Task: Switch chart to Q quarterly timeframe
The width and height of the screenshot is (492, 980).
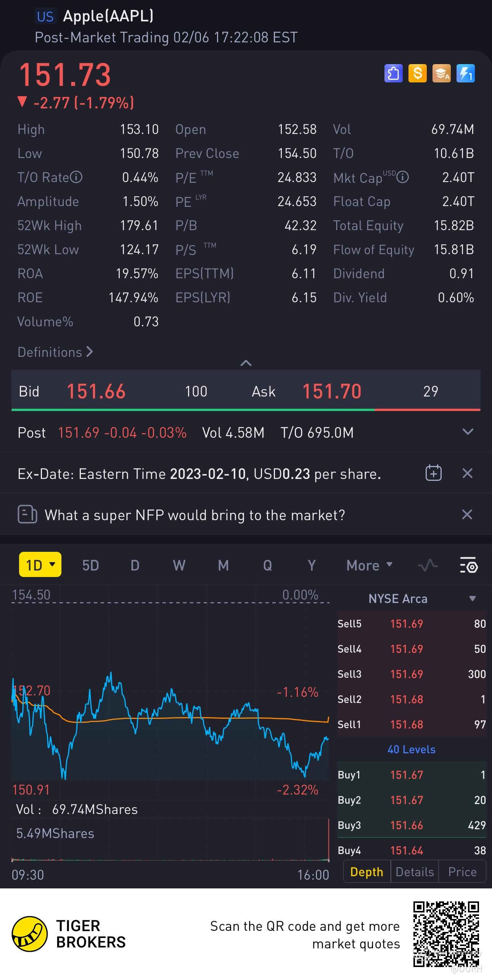Action: pyautogui.click(x=267, y=565)
